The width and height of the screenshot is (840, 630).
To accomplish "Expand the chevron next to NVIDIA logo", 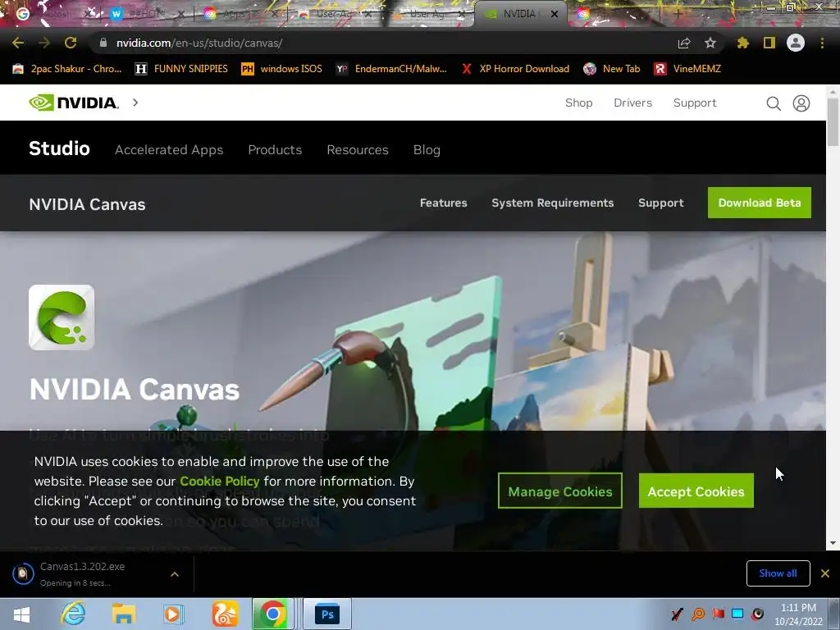I will pyautogui.click(x=135, y=103).
